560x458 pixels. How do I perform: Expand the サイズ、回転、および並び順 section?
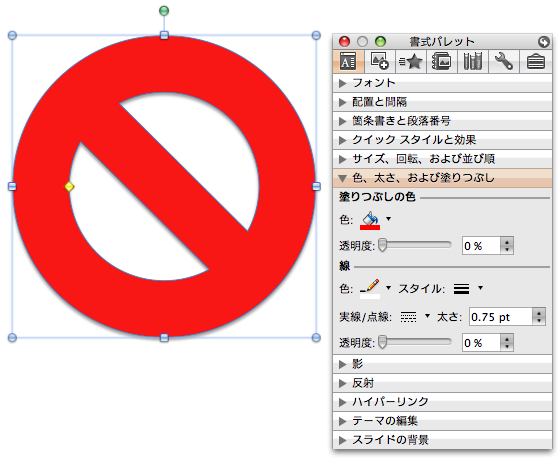[x=442, y=159]
